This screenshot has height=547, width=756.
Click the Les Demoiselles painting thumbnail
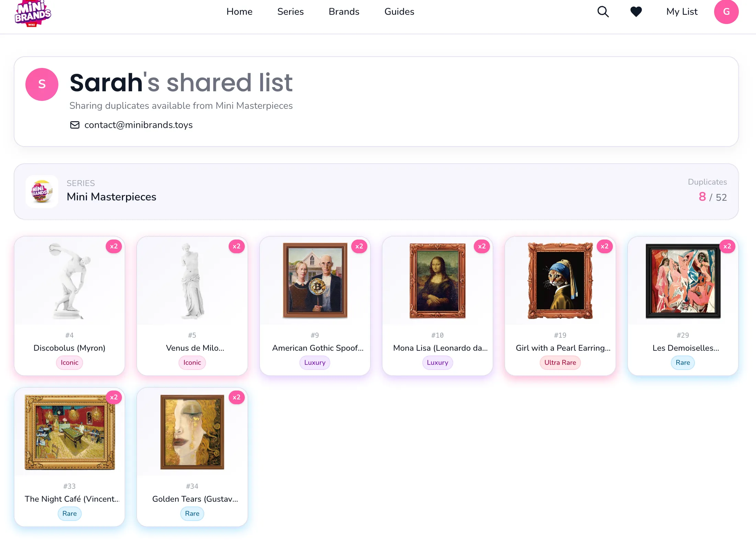point(683,281)
